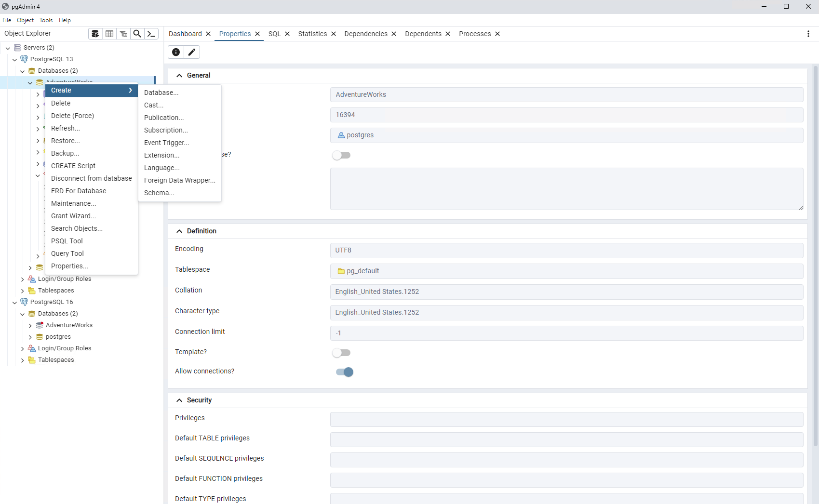Click the info icon on Properties panel
This screenshot has width=819, height=504.
175,52
